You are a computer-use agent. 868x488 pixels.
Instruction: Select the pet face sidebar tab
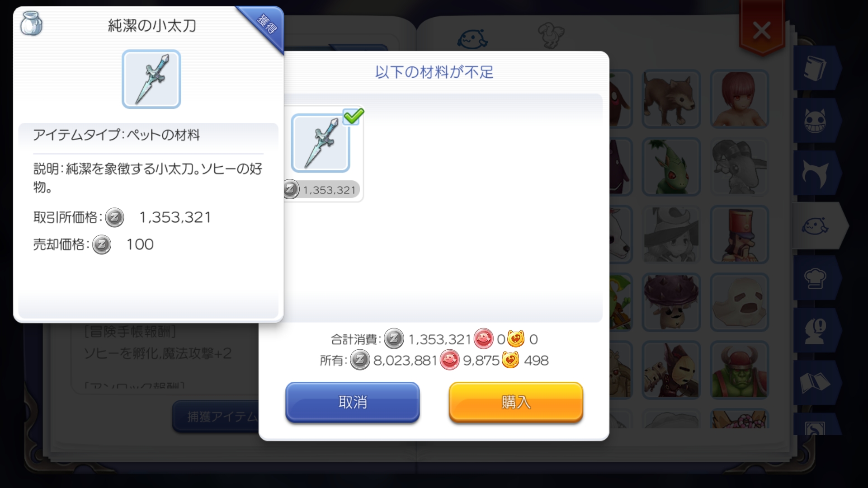(817, 225)
